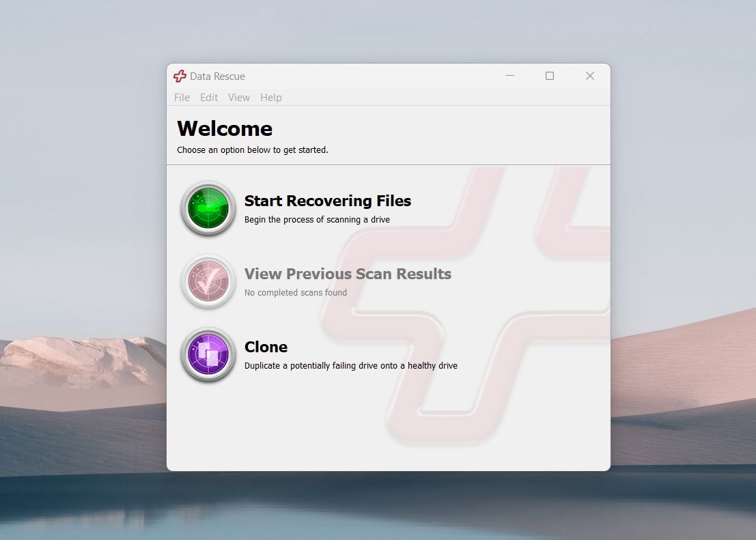756x540 pixels.
Task: Select View Previous Scan Results heading
Action: tap(348, 274)
